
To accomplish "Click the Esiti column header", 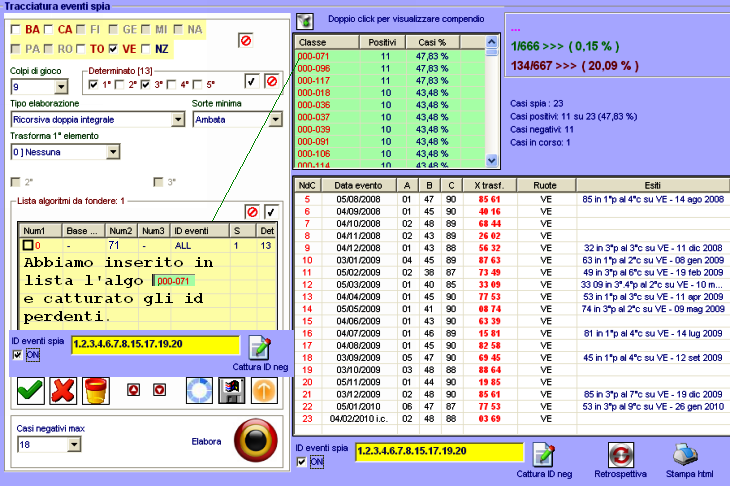I will [653, 185].
